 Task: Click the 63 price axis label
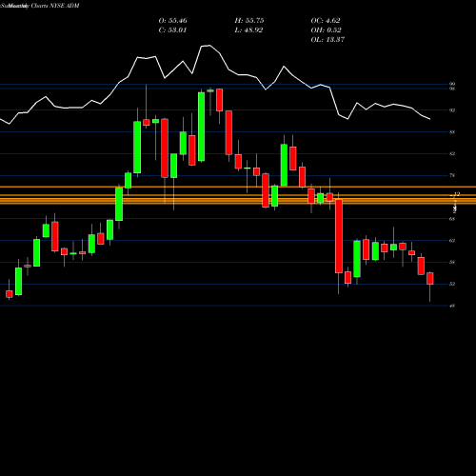pos(452,241)
